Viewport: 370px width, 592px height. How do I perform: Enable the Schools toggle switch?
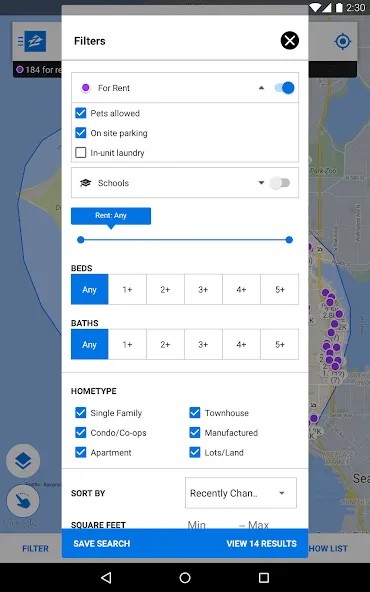click(280, 183)
